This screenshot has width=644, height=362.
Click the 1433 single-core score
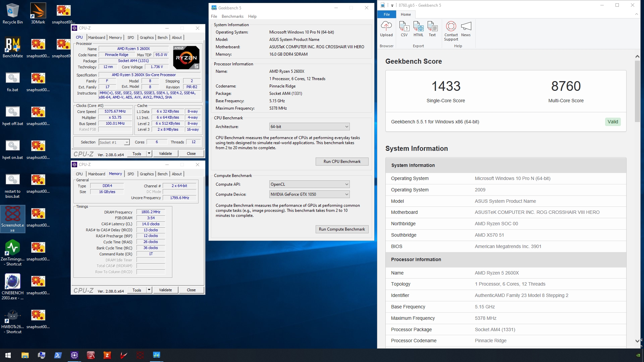pos(446,86)
